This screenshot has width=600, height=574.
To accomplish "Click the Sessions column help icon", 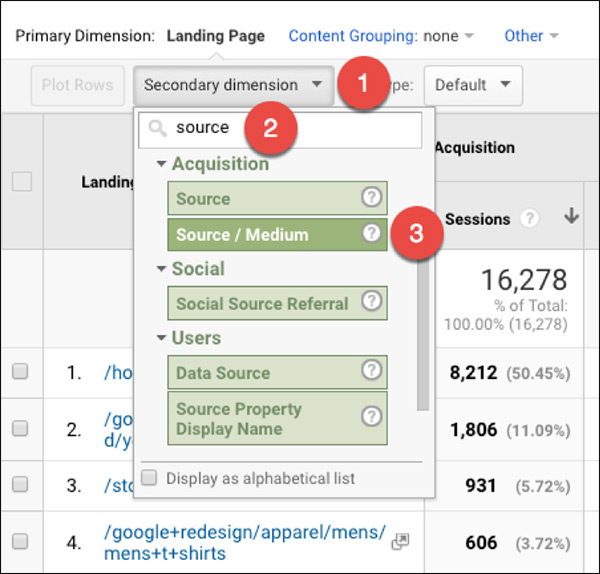I will [x=530, y=219].
